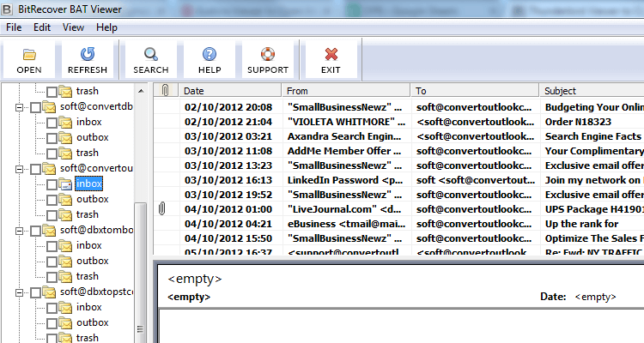
Task: Open a BAT file with OPEN button
Action: tap(28, 60)
